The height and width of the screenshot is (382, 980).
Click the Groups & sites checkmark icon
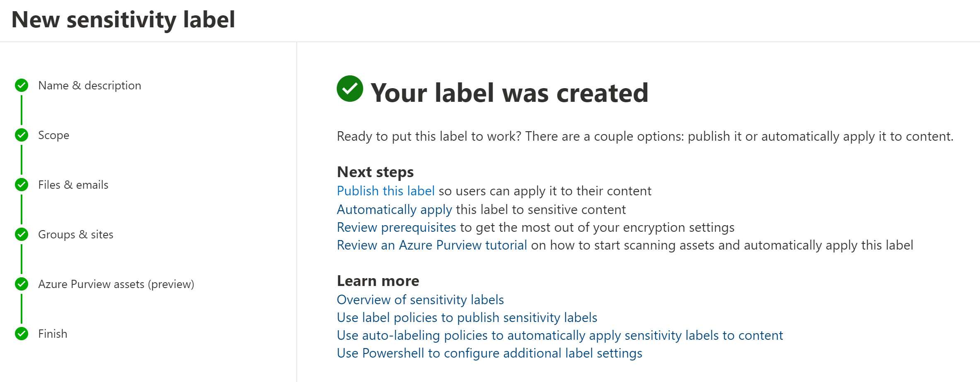tap(22, 234)
